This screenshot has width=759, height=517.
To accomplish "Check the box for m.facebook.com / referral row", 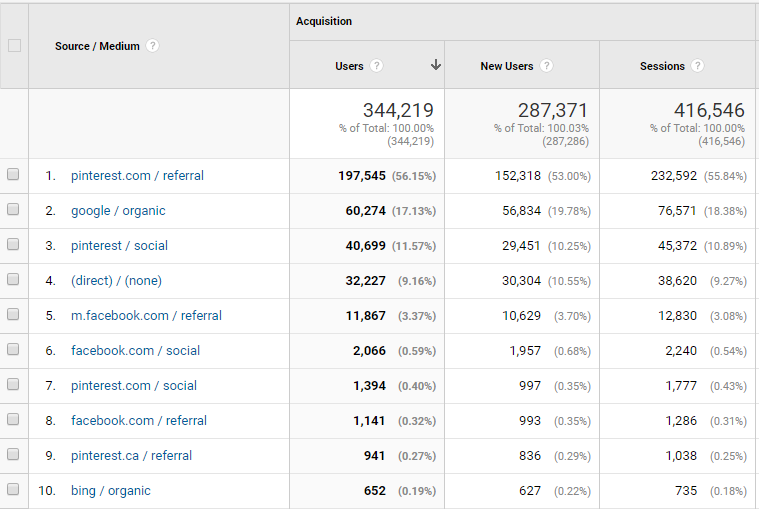I will (x=13, y=314).
